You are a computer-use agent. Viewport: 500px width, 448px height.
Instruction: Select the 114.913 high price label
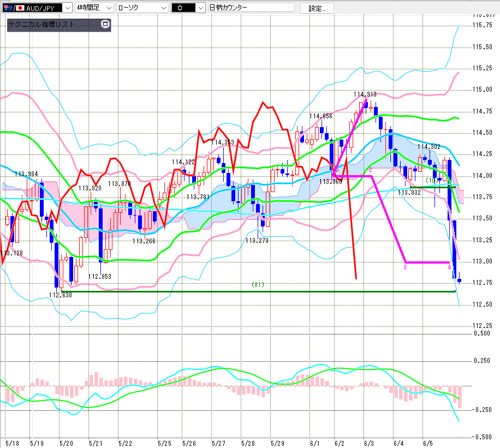365,94
